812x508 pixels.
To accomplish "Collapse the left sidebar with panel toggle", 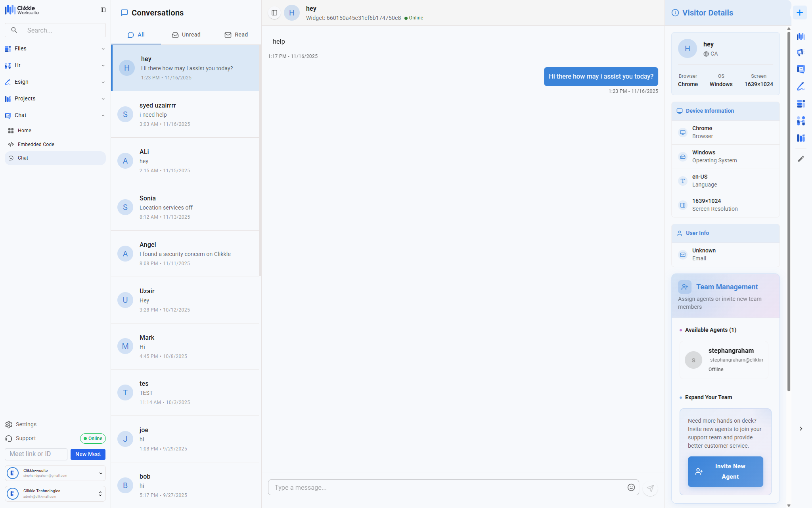I will [103, 10].
